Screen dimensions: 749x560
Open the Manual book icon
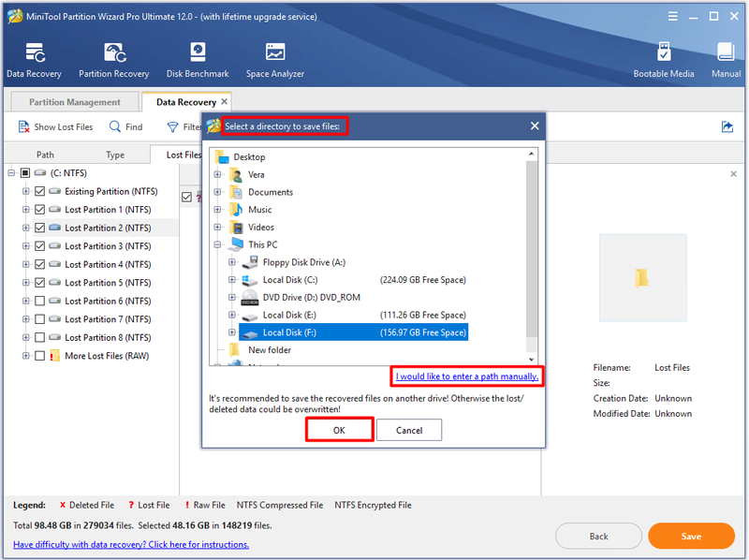[x=726, y=52]
